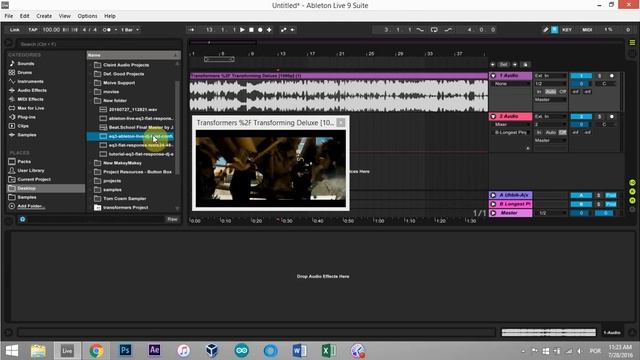Fold the 1 Audio track

[493, 76]
